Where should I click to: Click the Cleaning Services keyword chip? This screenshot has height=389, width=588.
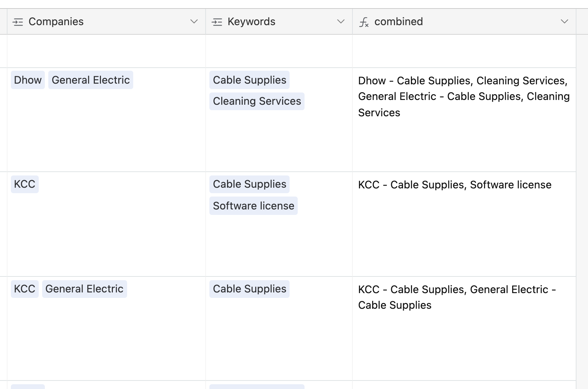click(x=257, y=101)
